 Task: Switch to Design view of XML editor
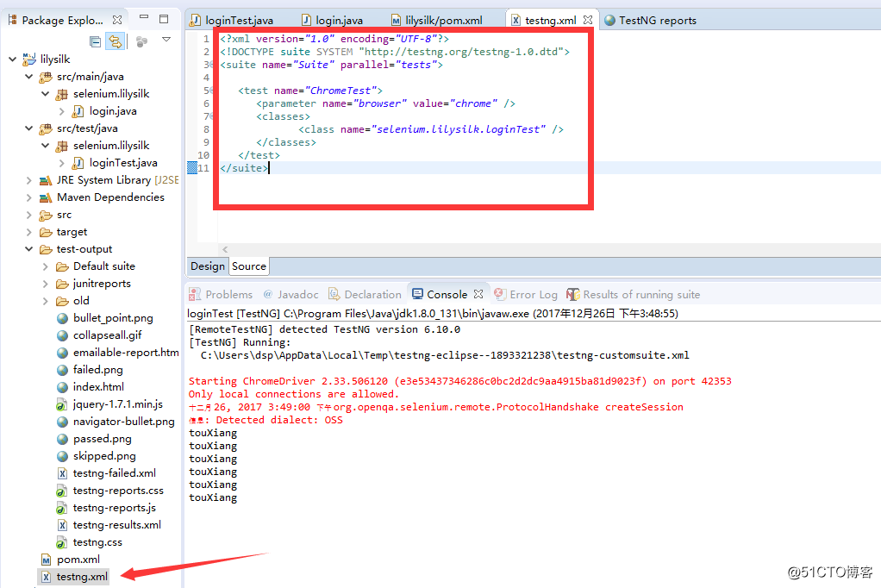(x=208, y=266)
